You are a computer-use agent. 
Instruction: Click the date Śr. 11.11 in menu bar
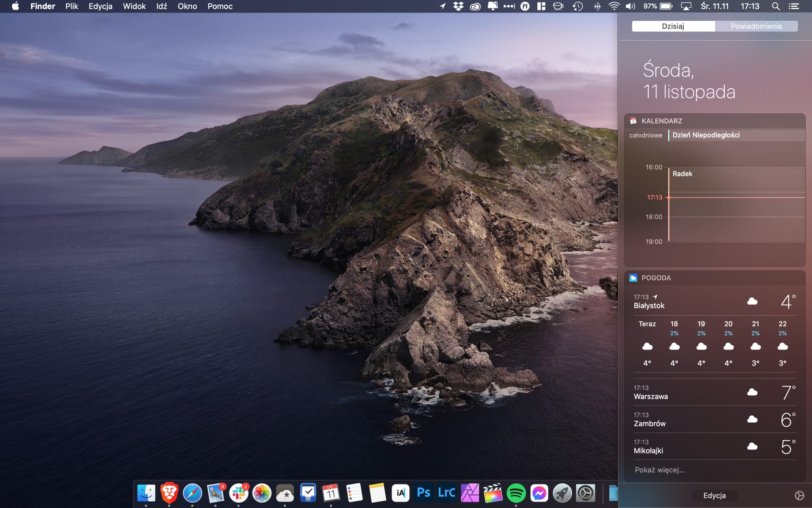(x=715, y=6)
